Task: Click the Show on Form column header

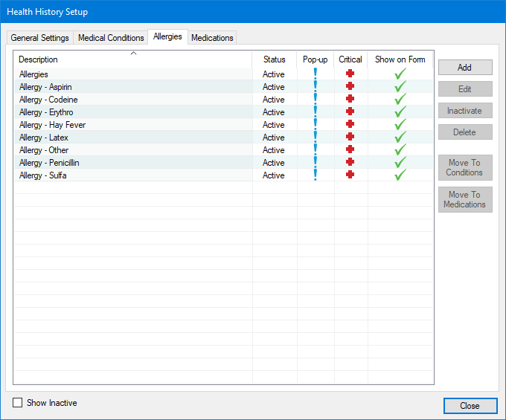Action: (400, 59)
